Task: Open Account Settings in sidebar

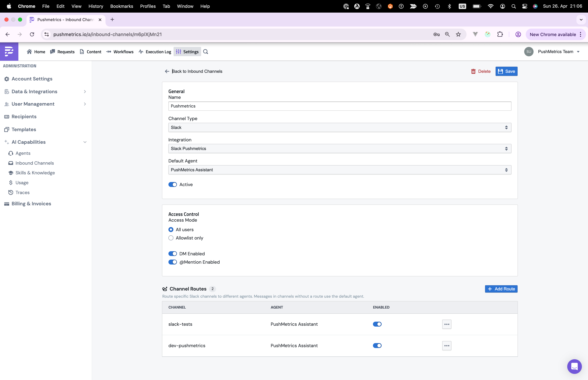Action: 32,79
